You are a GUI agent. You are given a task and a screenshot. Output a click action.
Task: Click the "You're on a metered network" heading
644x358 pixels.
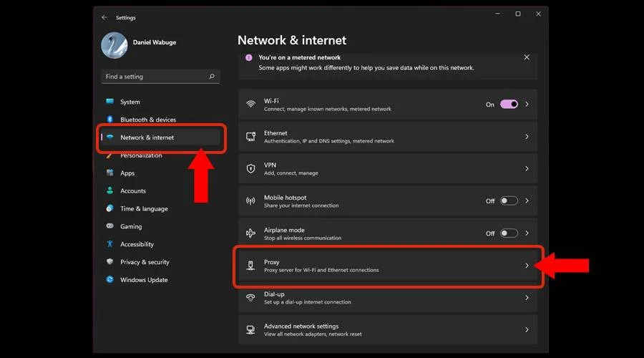[x=299, y=57]
